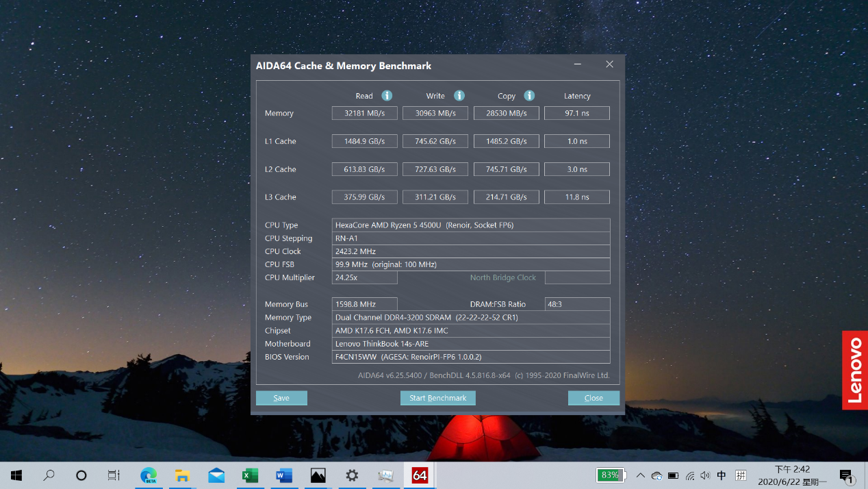Click the CPU Stepping value RN-A1
This screenshot has height=489, width=868.
(x=471, y=238)
